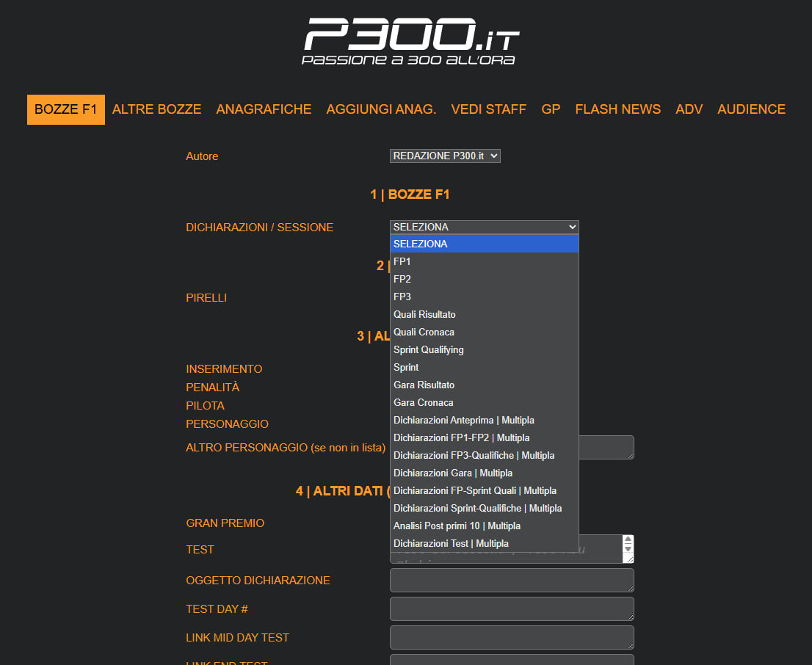
Task: Select Sprint Qualifying option
Action: (429, 349)
